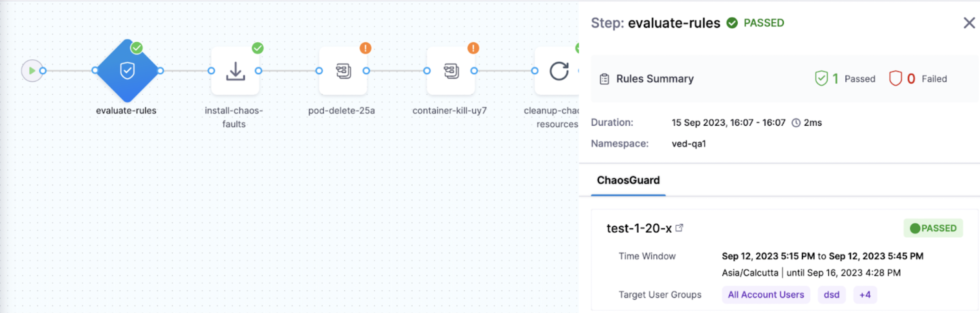Switch to the ChaosGuard tab
This screenshot has height=313, width=980.
point(628,180)
